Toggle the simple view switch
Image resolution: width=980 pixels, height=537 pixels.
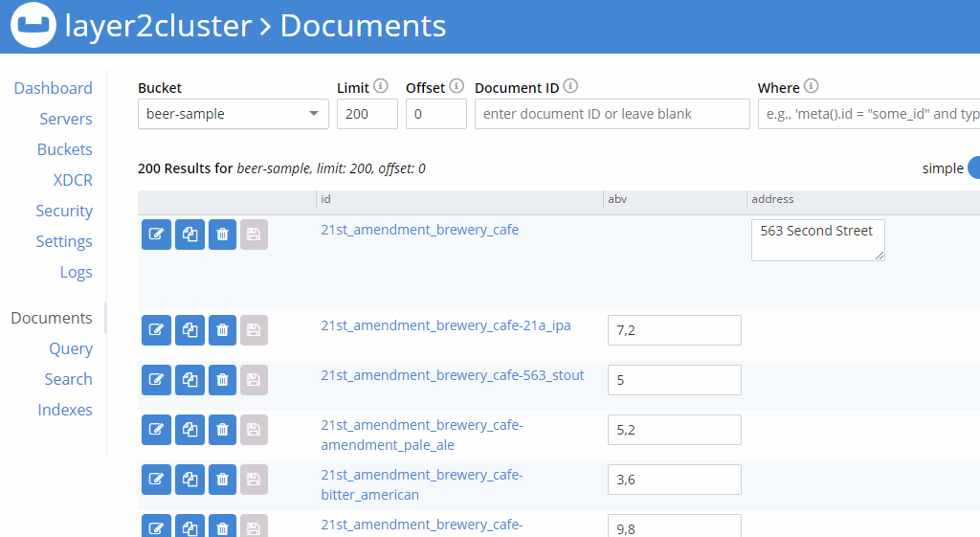point(973,168)
